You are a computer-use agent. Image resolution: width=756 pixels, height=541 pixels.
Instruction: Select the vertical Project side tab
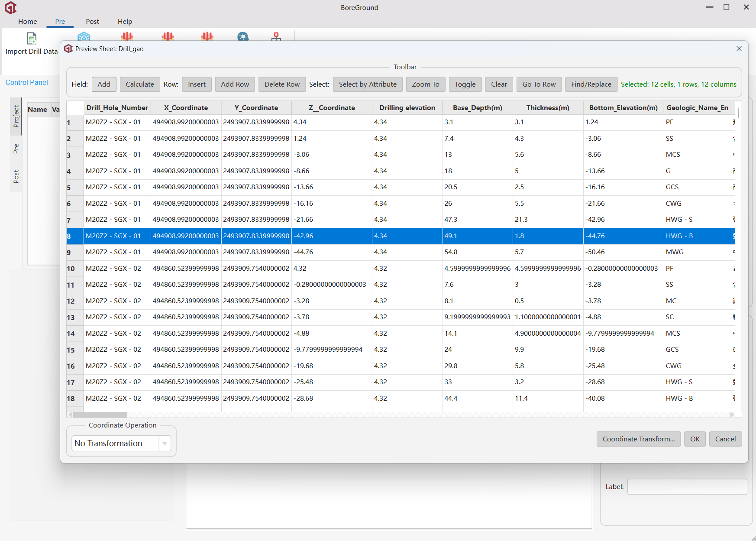(x=16, y=116)
